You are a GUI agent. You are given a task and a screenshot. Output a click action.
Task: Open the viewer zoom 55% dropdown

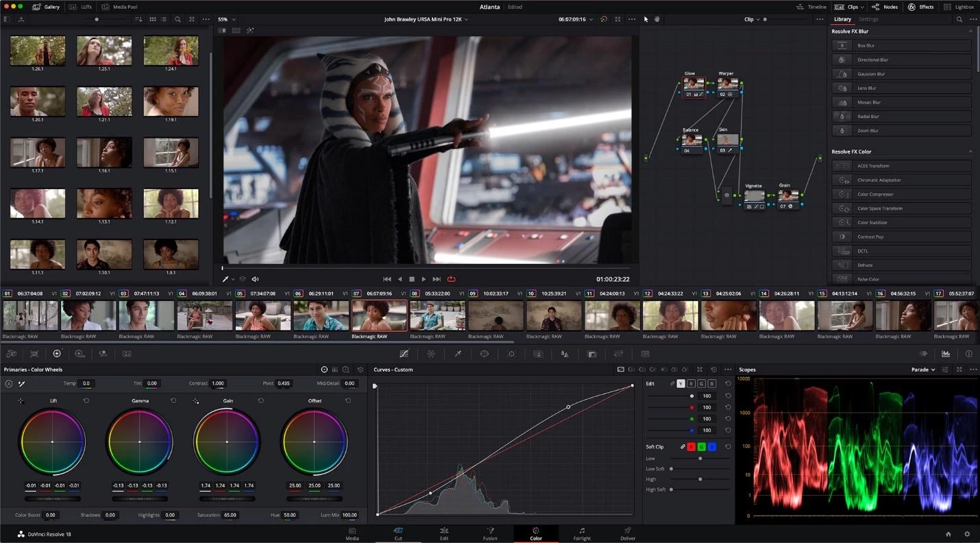point(226,19)
